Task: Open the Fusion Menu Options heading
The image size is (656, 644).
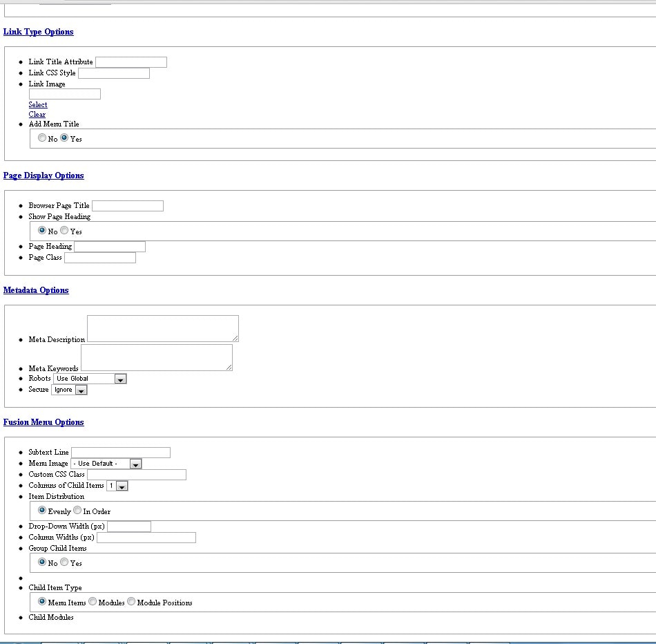Action: 44,422
